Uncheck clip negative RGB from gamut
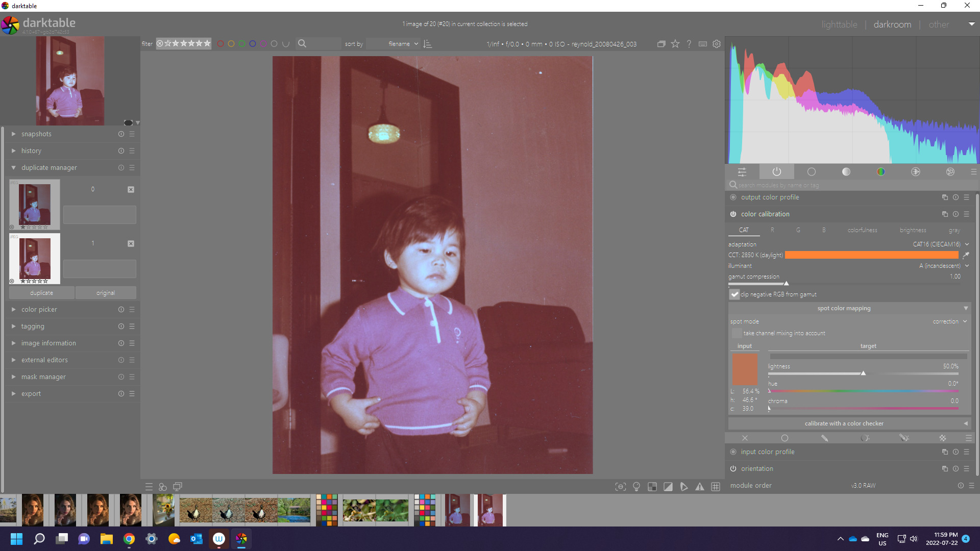 click(x=734, y=294)
